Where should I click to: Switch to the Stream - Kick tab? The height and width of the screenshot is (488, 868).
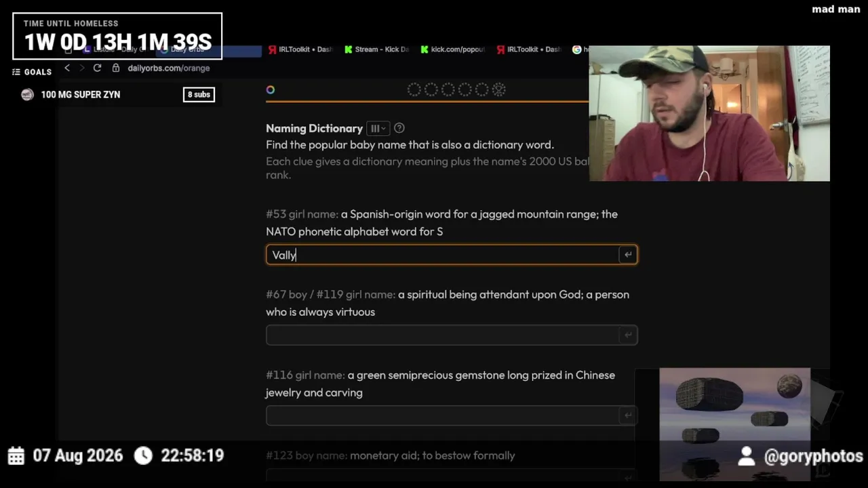pos(376,49)
